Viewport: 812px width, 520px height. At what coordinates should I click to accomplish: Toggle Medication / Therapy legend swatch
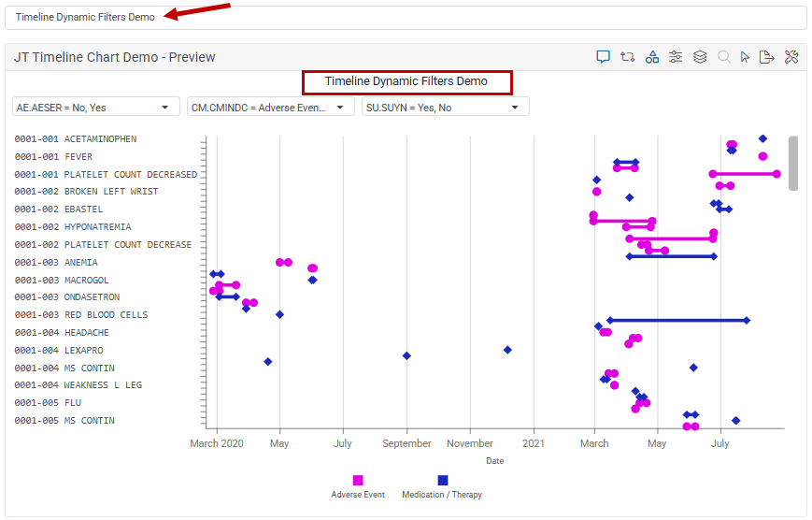[x=443, y=480]
